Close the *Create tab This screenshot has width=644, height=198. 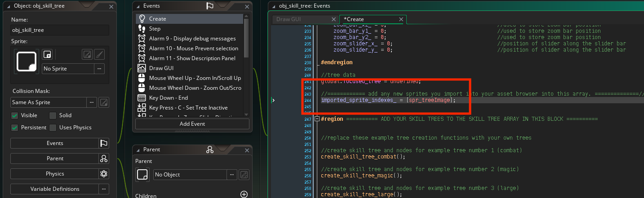coord(401,19)
